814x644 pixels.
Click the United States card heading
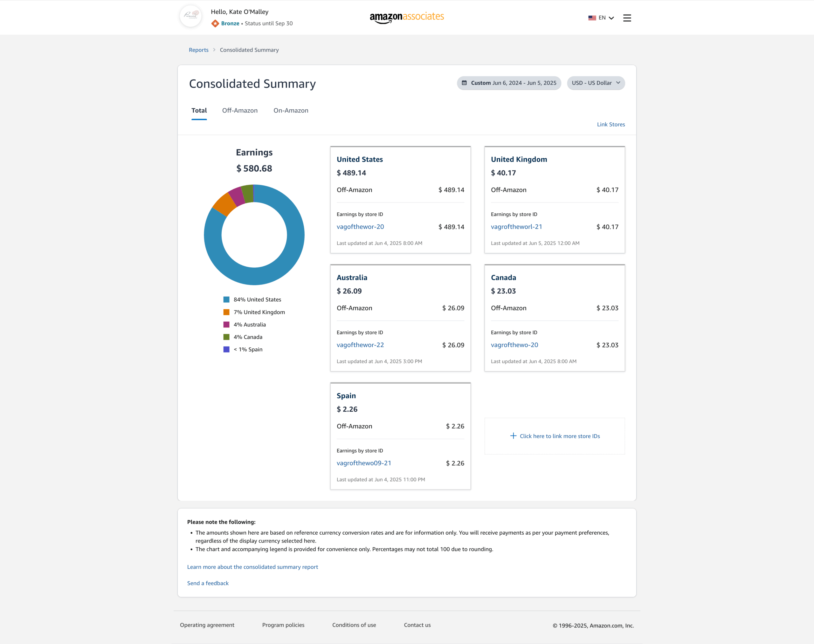coord(360,160)
